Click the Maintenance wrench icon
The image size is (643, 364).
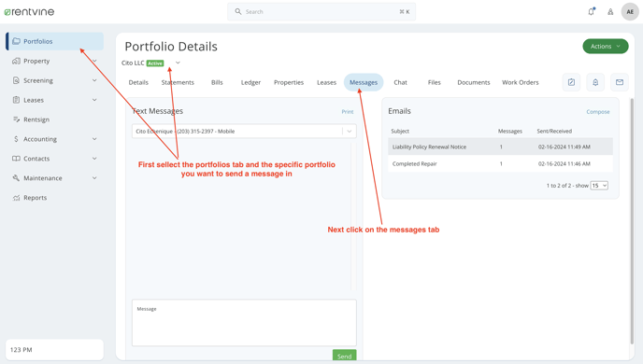click(16, 177)
